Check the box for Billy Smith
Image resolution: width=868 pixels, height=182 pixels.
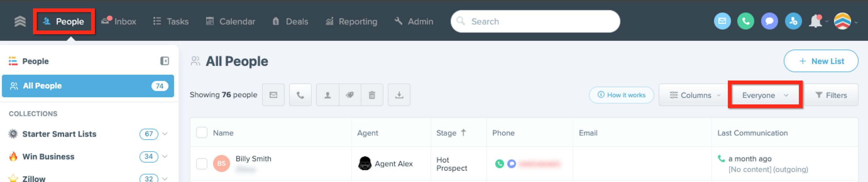coord(201,164)
